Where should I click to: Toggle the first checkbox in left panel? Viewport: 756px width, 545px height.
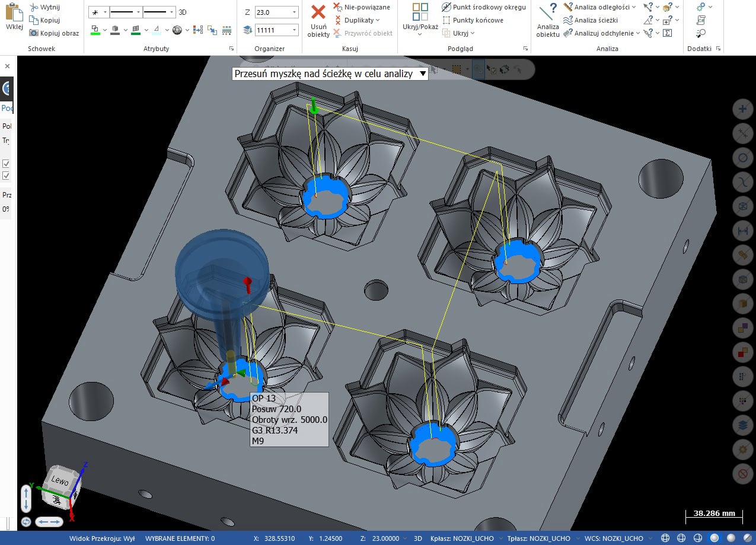(x=6, y=164)
